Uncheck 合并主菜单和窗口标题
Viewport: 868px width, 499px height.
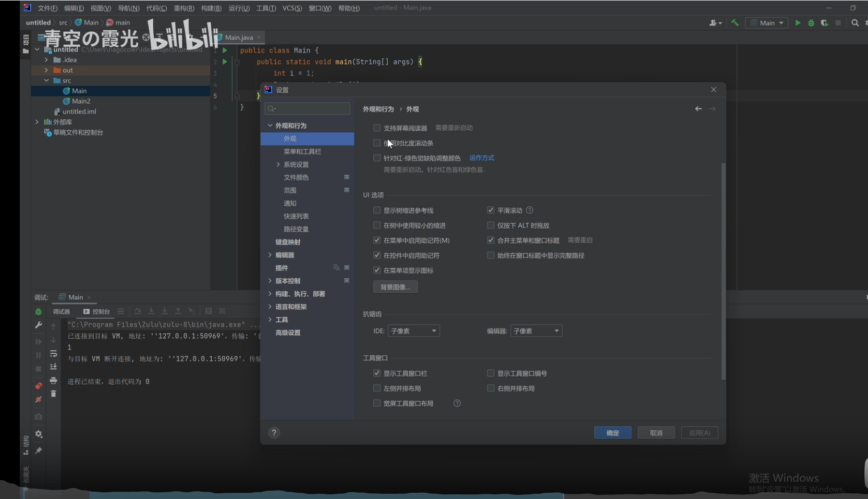[491, 240]
